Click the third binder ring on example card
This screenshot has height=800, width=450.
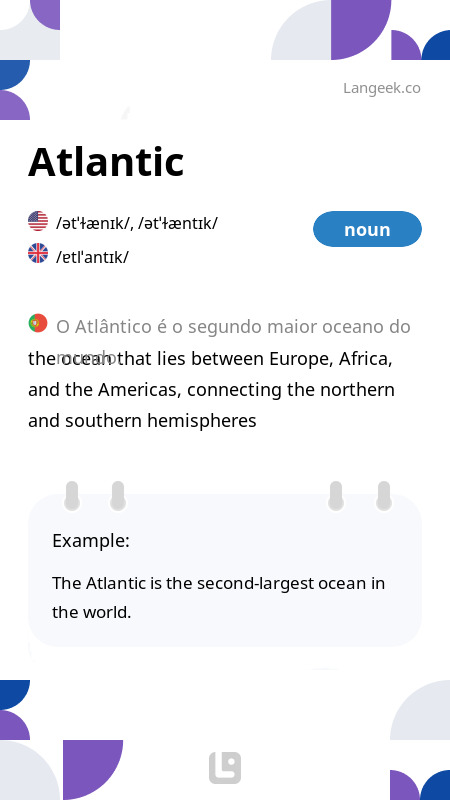click(x=336, y=495)
